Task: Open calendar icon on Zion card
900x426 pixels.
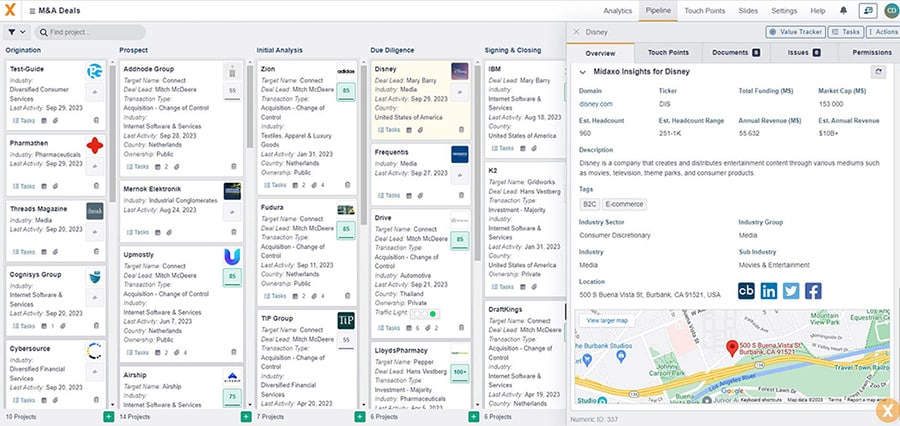Action: pyautogui.click(x=296, y=185)
